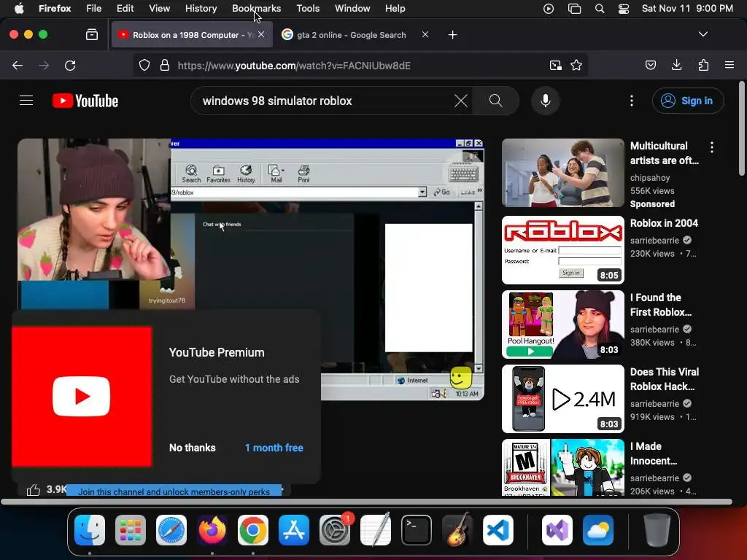Image resolution: width=747 pixels, height=560 pixels.
Task: Open the File menu
Action: click(x=93, y=8)
